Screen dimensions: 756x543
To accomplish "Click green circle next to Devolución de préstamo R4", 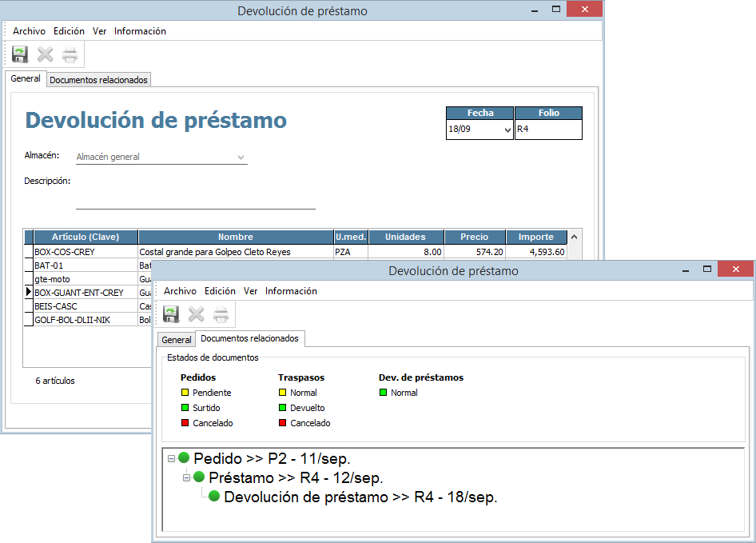I will click(214, 497).
